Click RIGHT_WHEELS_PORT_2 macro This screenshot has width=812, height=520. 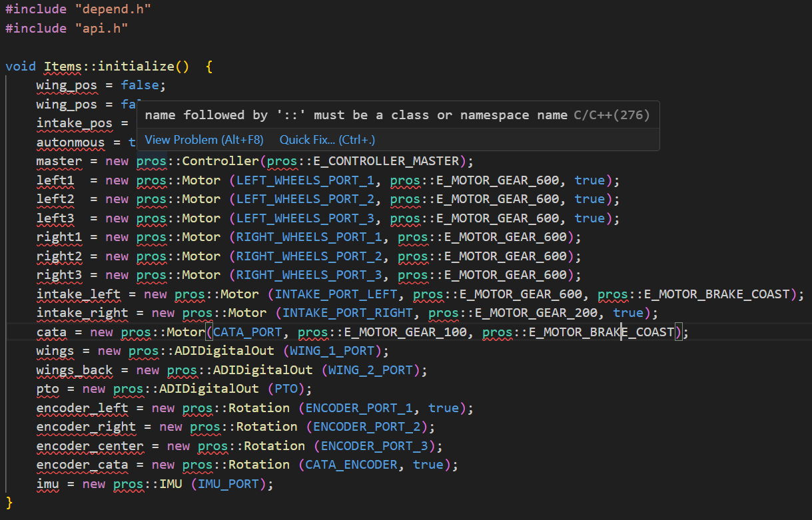tap(310, 256)
